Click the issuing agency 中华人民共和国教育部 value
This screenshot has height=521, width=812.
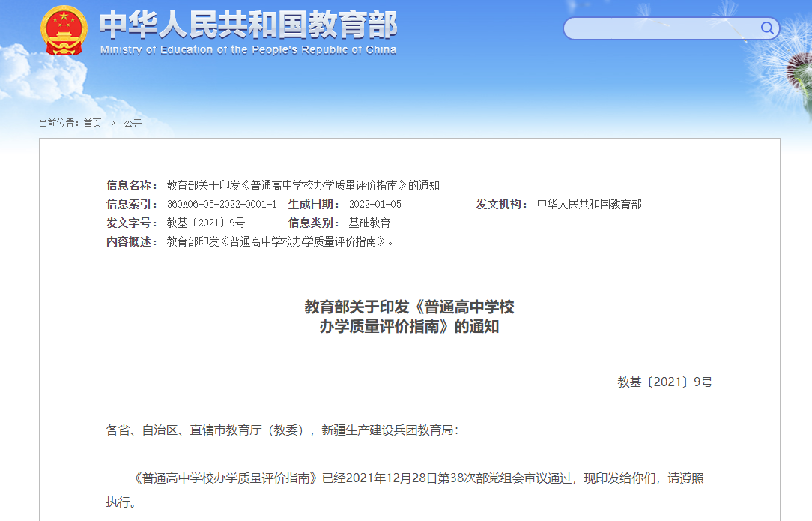pyautogui.click(x=590, y=204)
